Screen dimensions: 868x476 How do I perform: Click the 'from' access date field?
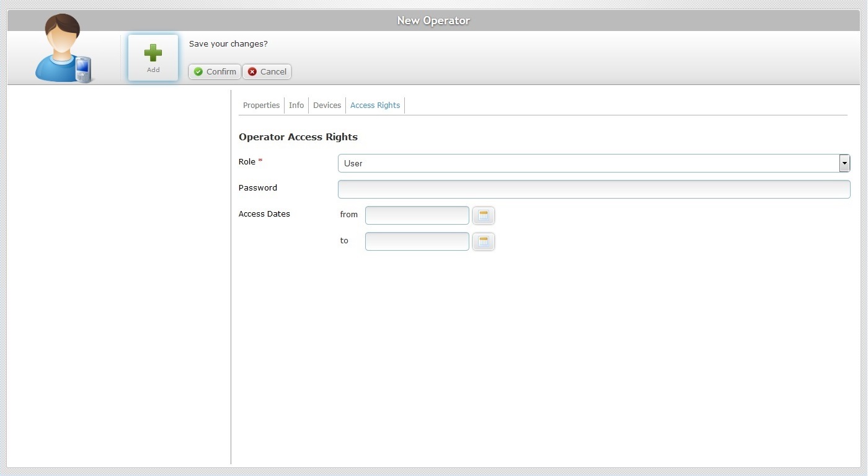pos(417,215)
